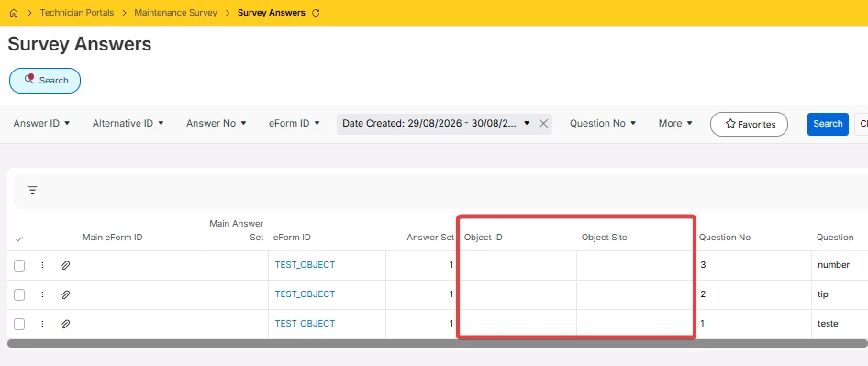Sort by Object ID column header

[484, 238]
